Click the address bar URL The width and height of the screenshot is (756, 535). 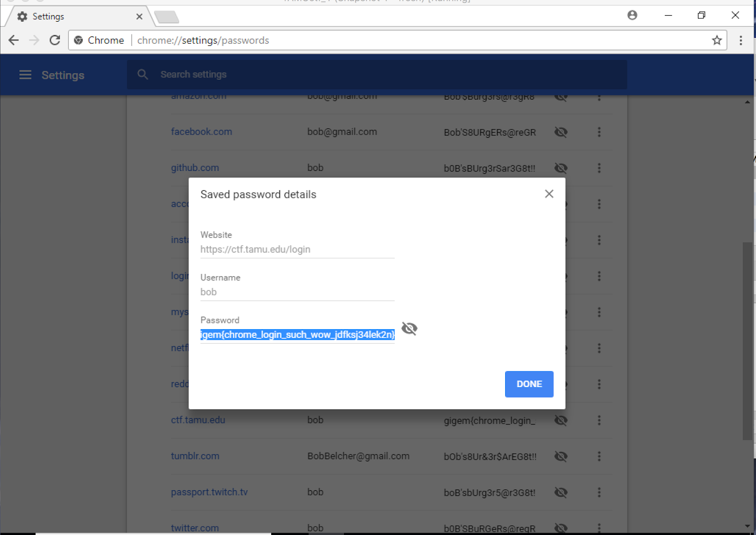[x=203, y=40]
